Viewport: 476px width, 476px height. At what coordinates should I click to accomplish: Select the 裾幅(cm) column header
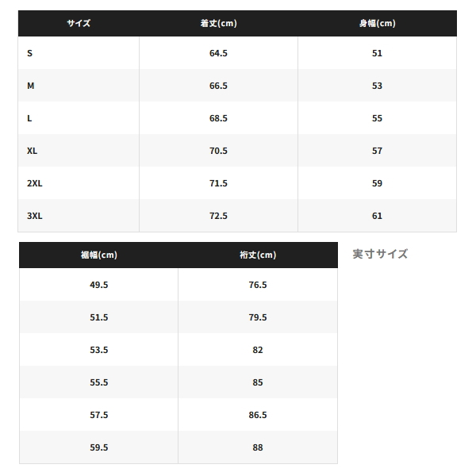pos(98,255)
